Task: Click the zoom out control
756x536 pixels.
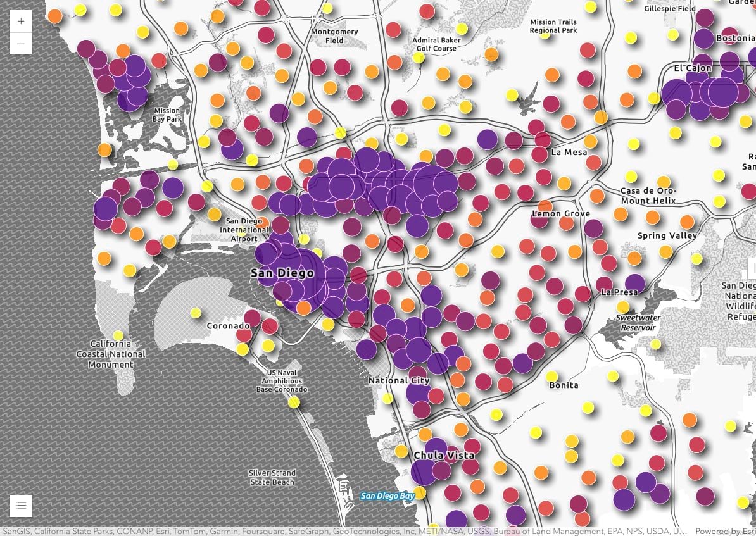Action: pos(21,43)
